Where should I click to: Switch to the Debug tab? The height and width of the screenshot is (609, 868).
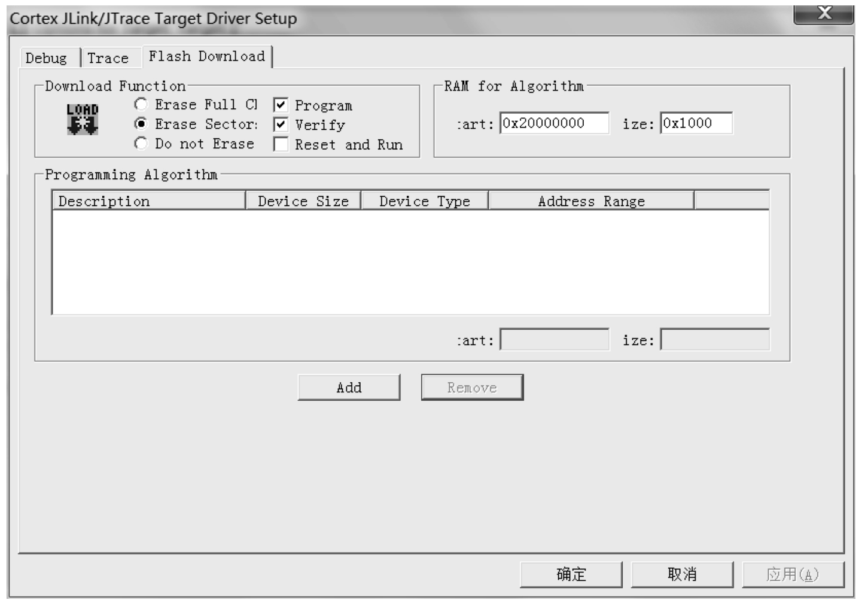point(47,58)
